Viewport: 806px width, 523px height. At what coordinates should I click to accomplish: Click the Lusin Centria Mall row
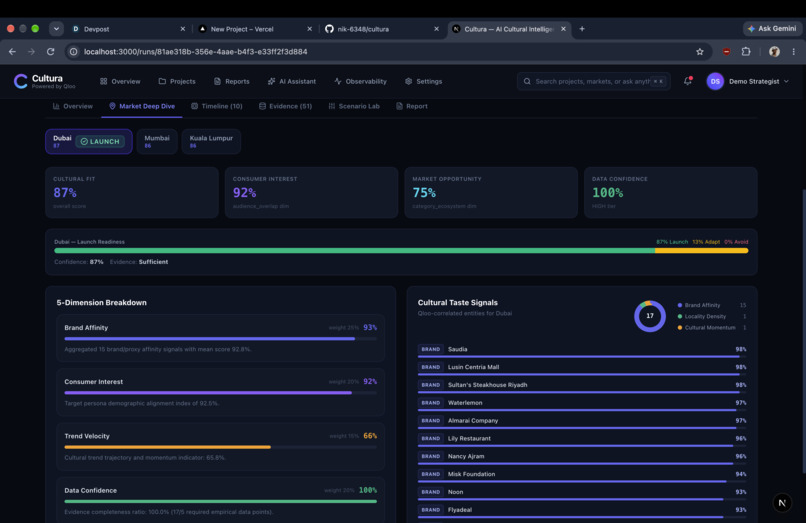coord(582,368)
